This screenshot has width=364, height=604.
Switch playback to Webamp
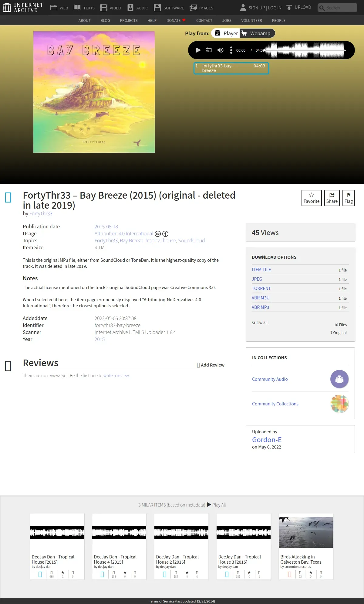pyautogui.click(x=257, y=33)
